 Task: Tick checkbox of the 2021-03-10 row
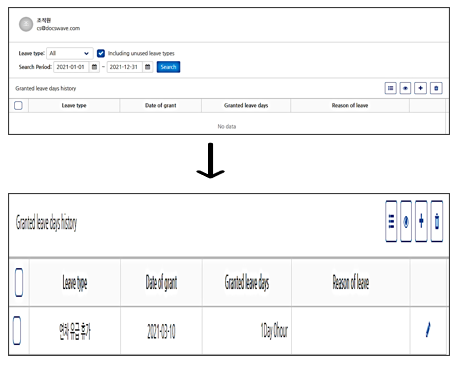(17, 330)
